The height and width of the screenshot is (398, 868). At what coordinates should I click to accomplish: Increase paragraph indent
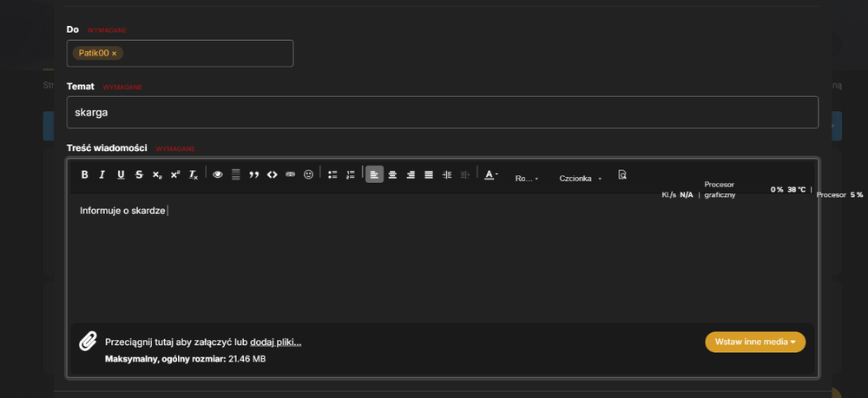[447, 174]
